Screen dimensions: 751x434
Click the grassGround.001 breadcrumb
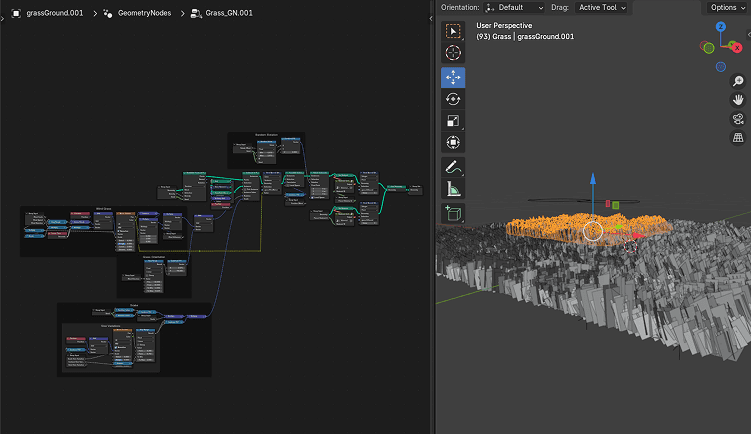[x=53, y=14]
